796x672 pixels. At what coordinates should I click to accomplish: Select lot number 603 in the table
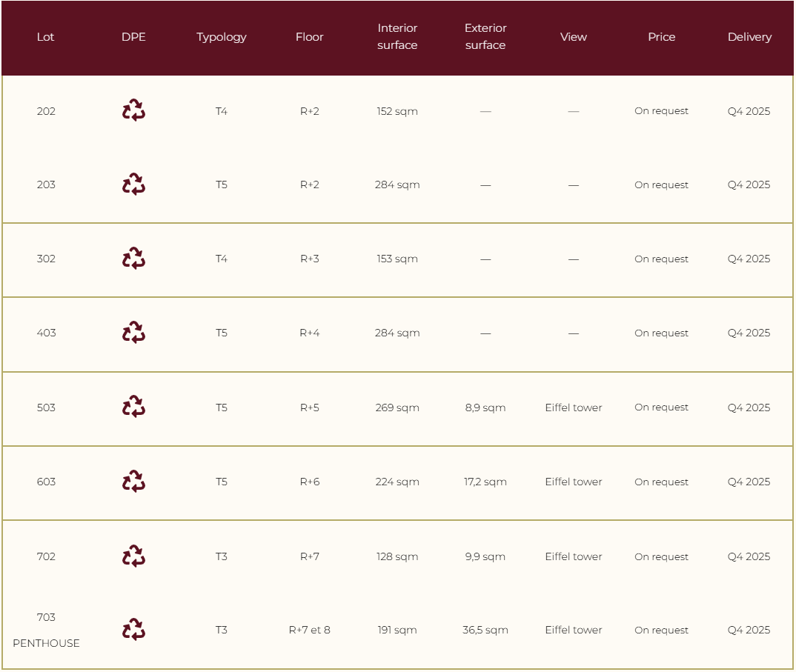[46, 482]
